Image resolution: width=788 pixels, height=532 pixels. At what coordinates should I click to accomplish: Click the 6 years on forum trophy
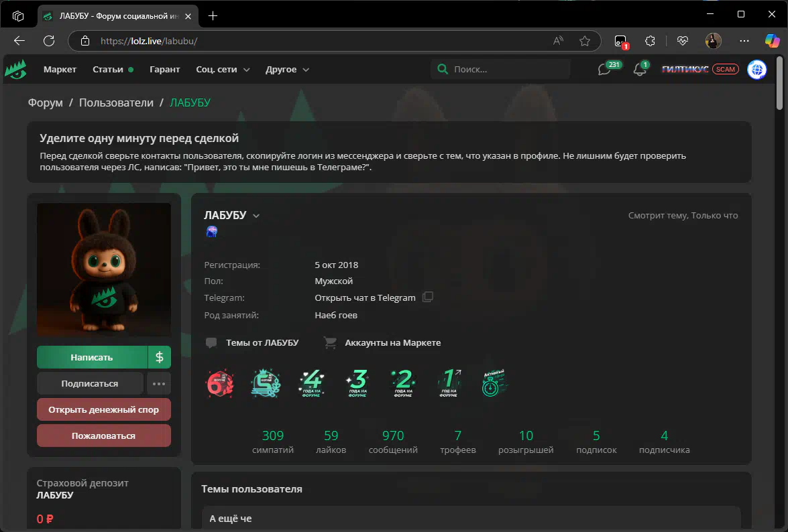coord(220,383)
